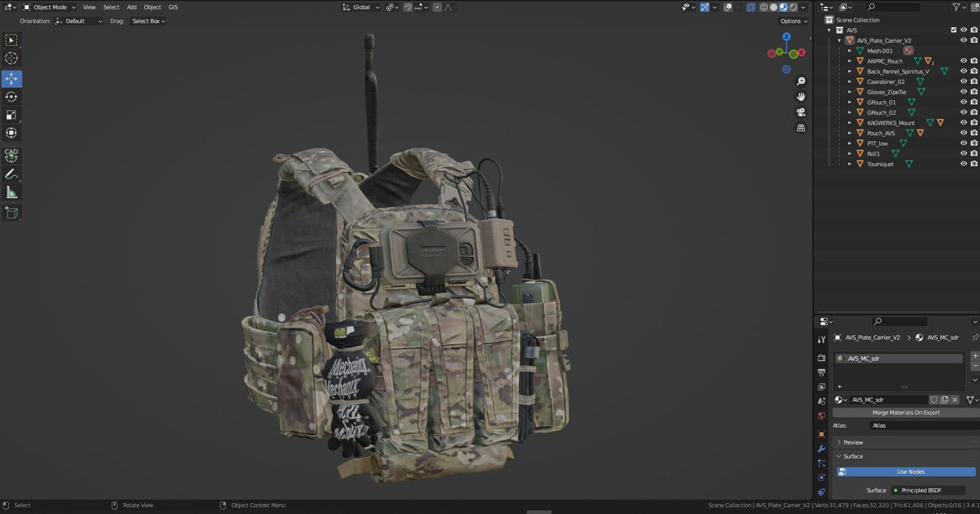Click the Principled BSDF surface selector
Image resolution: width=980 pixels, height=514 pixels.
(x=927, y=490)
